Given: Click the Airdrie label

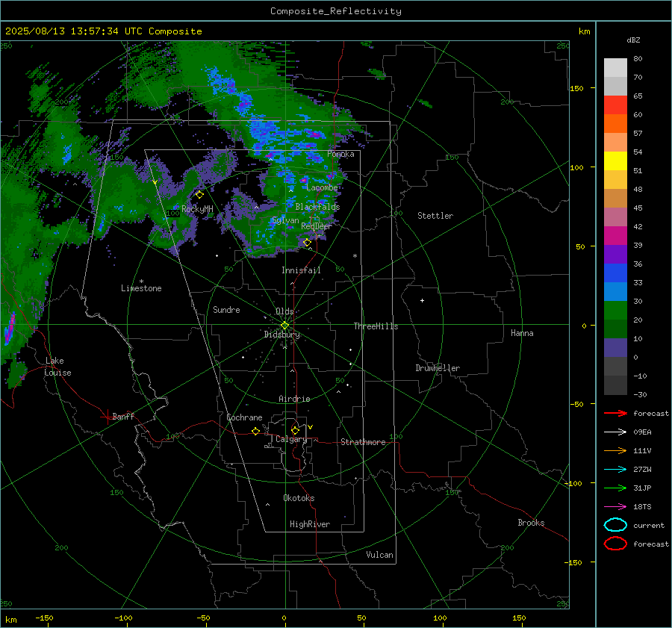Looking at the screenshot, I should pyautogui.click(x=294, y=399).
